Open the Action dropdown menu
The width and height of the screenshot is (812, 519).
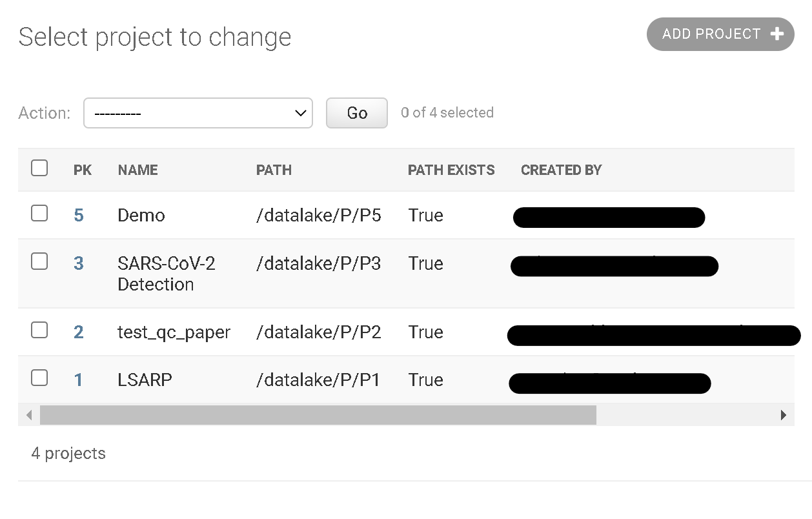tap(198, 113)
